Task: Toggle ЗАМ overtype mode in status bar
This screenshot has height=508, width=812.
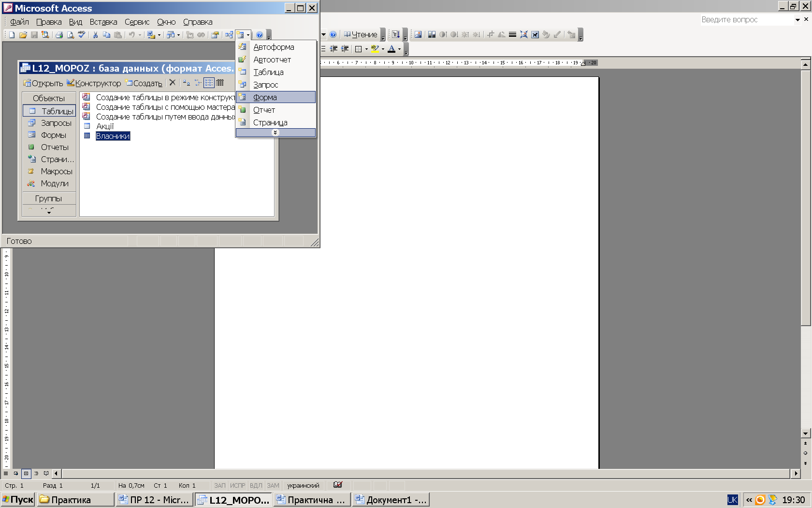Action: pos(273,485)
